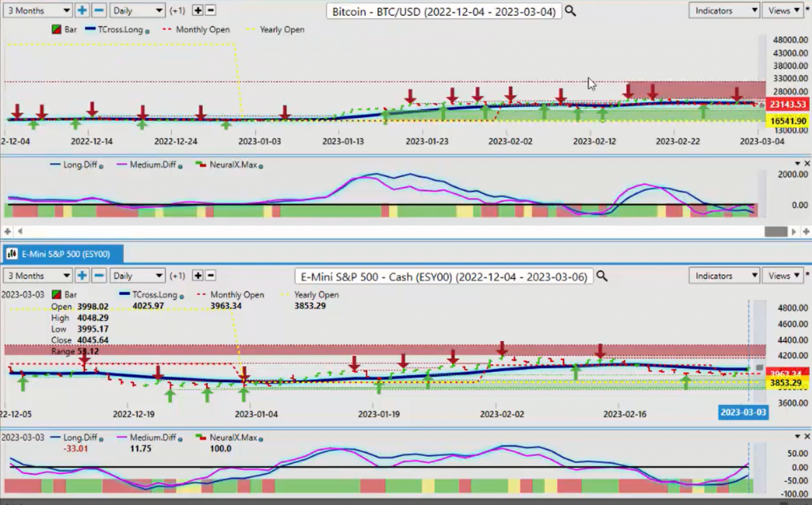Click the Yearly Open legend label on the Bitcoin chart
The width and height of the screenshot is (812, 505).
[x=282, y=29]
